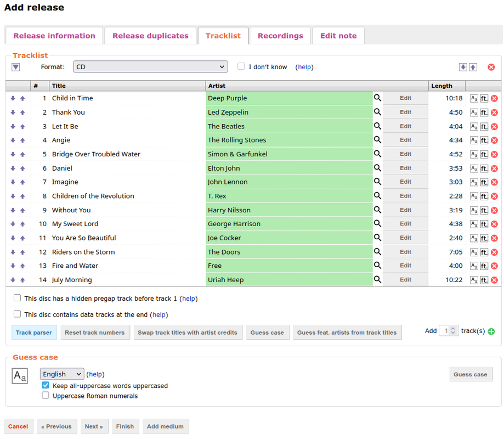504x439 pixels.
Task: Switch to Release information tab
Action: (x=54, y=36)
